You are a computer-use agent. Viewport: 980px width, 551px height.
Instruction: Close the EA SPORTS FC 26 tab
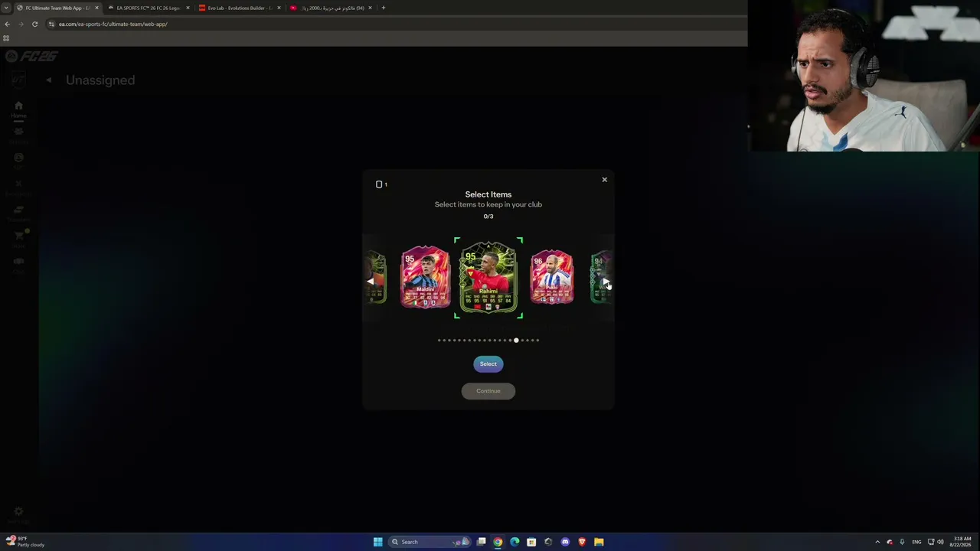pos(188,8)
